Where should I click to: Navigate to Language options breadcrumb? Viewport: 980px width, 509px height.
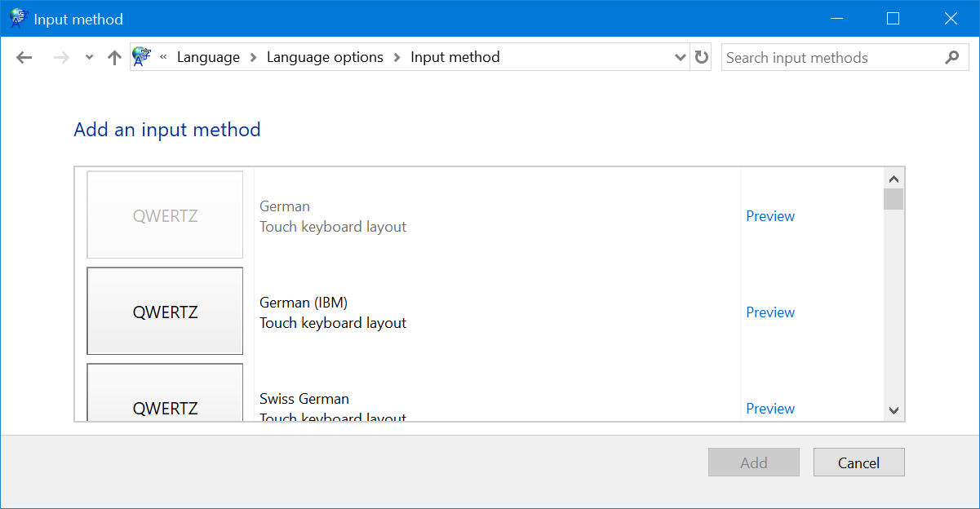[325, 57]
